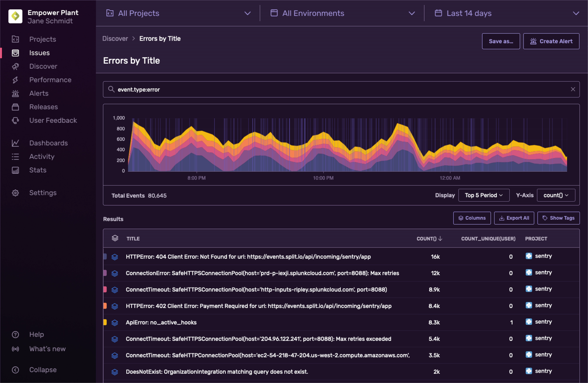Click the stack icon in table header
This screenshot has height=383, width=588.
tap(115, 238)
